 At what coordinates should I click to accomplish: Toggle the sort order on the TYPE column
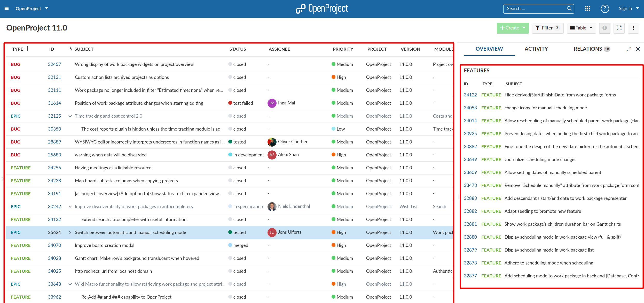click(x=28, y=49)
